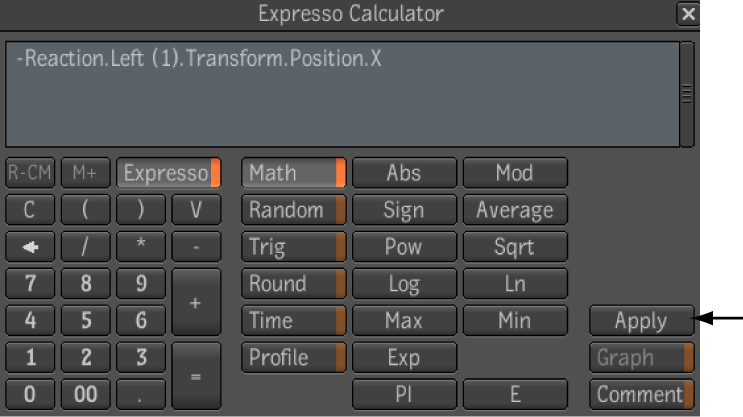Toggle the Expresso mode button
The width and height of the screenshot is (743, 417).
tap(168, 173)
